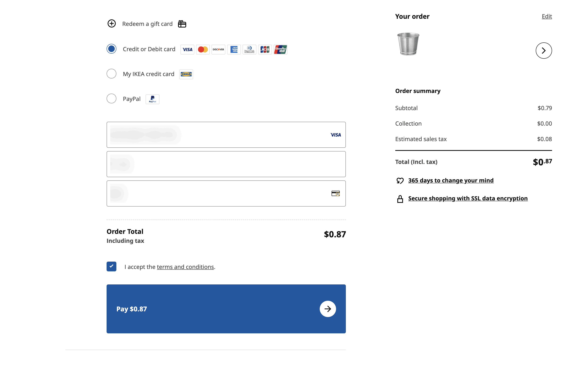Uncheck the accept terms checkbox
The width and height of the screenshot is (588, 367).
111,266
